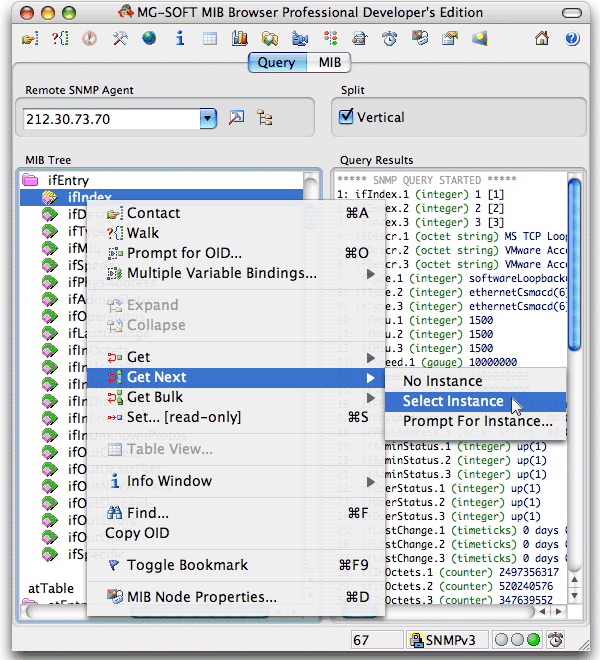This screenshot has height=660, width=600.
Task: Expand the Get submenu arrow
Action: tap(371, 358)
